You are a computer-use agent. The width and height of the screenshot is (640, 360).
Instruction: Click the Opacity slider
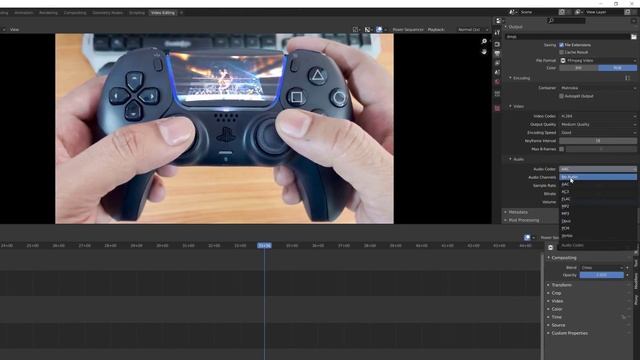tap(602, 275)
